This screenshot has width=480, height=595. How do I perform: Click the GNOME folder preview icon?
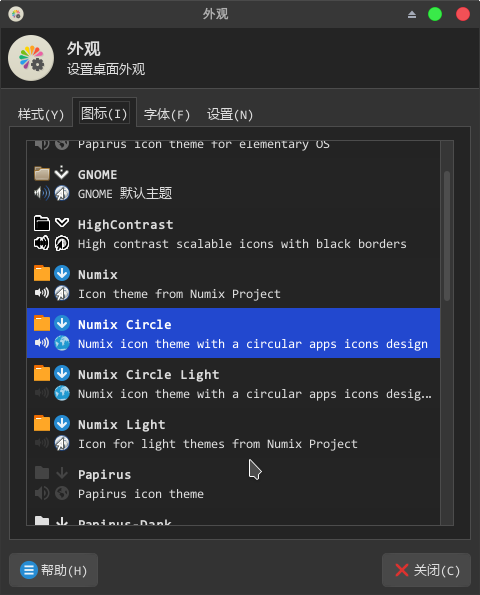42,174
